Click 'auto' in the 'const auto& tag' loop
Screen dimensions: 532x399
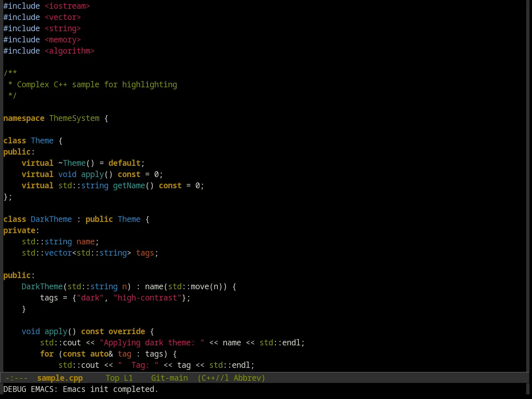pos(99,354)
